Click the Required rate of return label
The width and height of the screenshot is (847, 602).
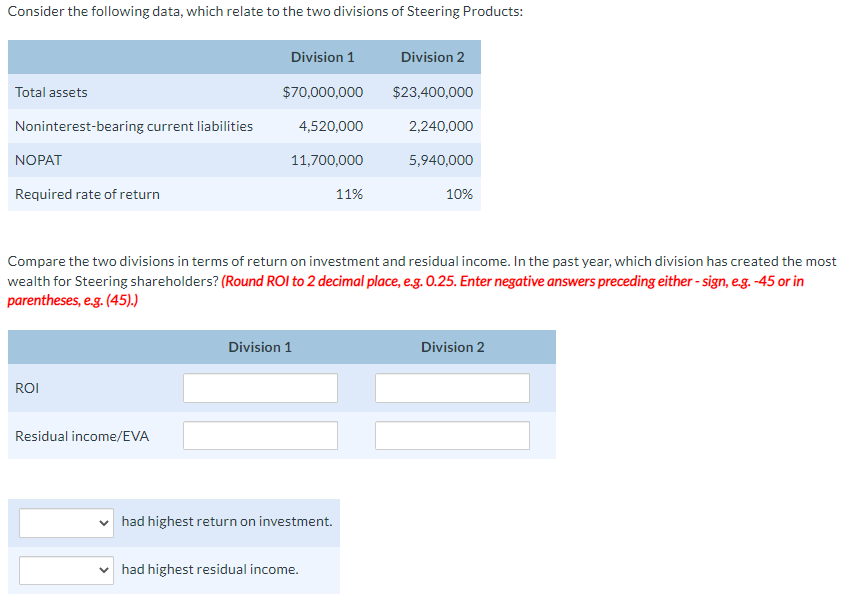(87, 194)
